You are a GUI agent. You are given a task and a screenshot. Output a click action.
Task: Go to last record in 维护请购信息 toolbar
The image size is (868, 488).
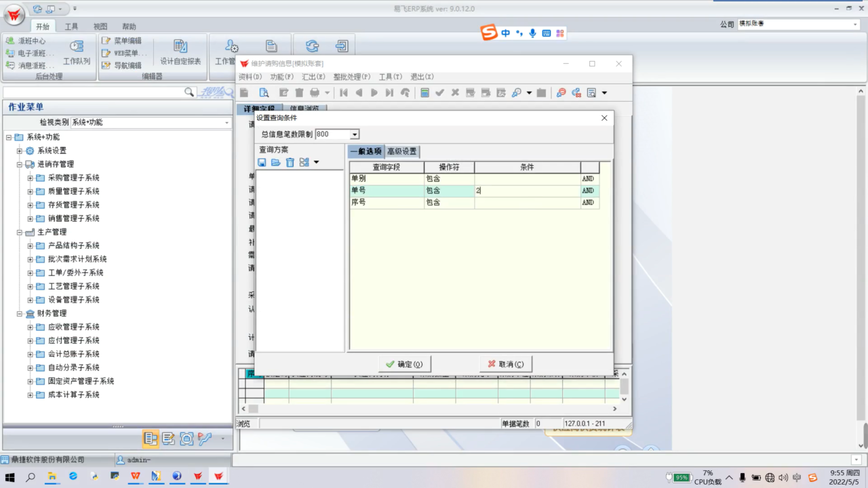tap(389, 93)
